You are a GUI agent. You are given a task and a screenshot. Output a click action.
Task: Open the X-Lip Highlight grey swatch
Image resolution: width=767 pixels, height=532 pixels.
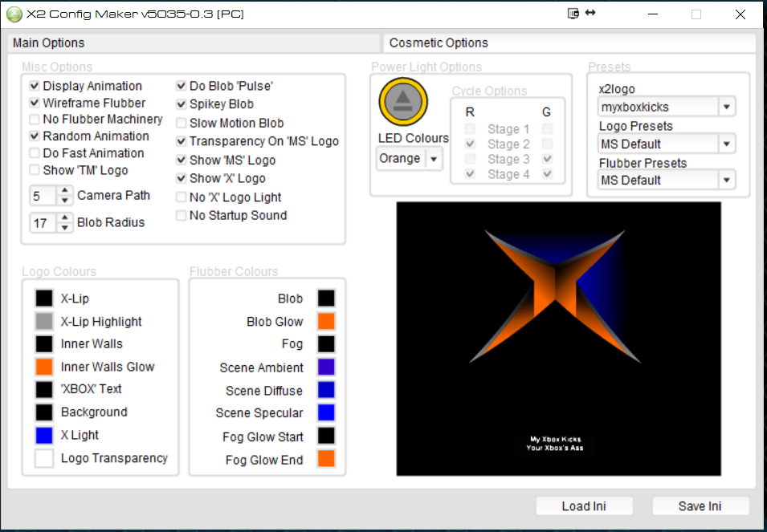coord(44,322)
